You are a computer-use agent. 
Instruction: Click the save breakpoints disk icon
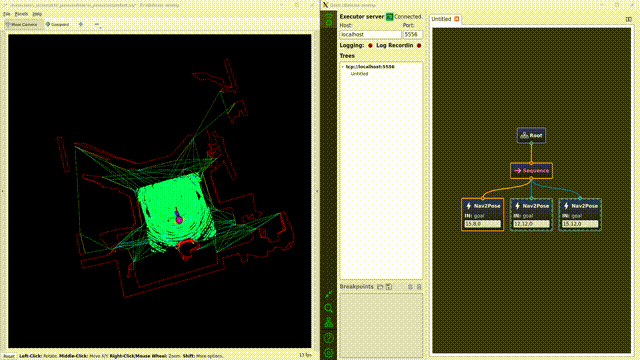[x=389, y=287]
